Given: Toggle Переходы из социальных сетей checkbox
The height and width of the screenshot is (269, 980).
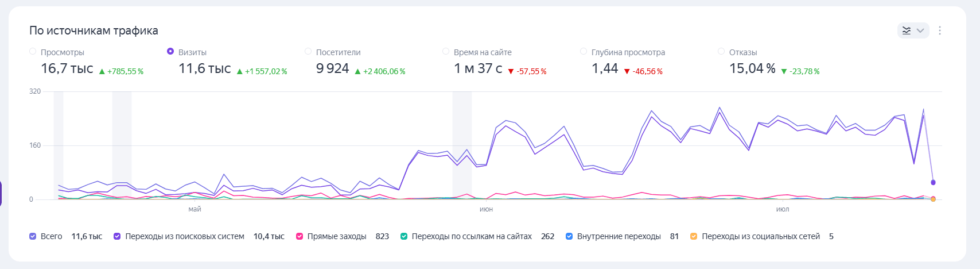Looking at the screenshot, I should (694, 236).
